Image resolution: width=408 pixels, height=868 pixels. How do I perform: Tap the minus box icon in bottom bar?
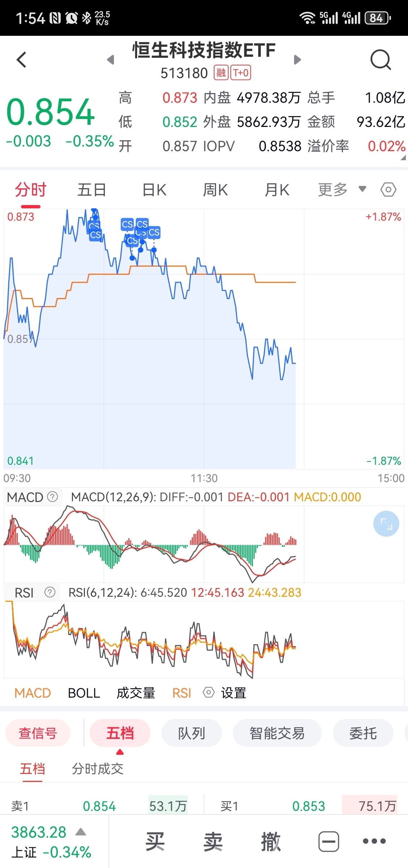tap(328, 841)
